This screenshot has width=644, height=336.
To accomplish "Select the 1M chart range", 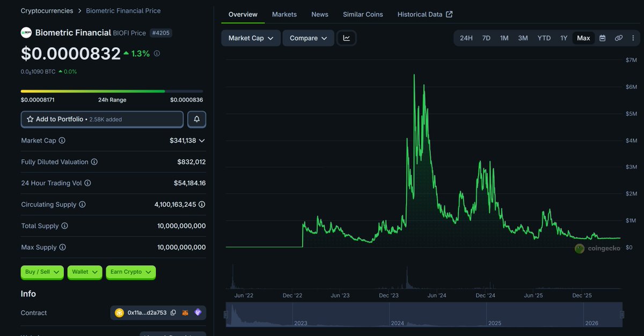I will [504, 38].
